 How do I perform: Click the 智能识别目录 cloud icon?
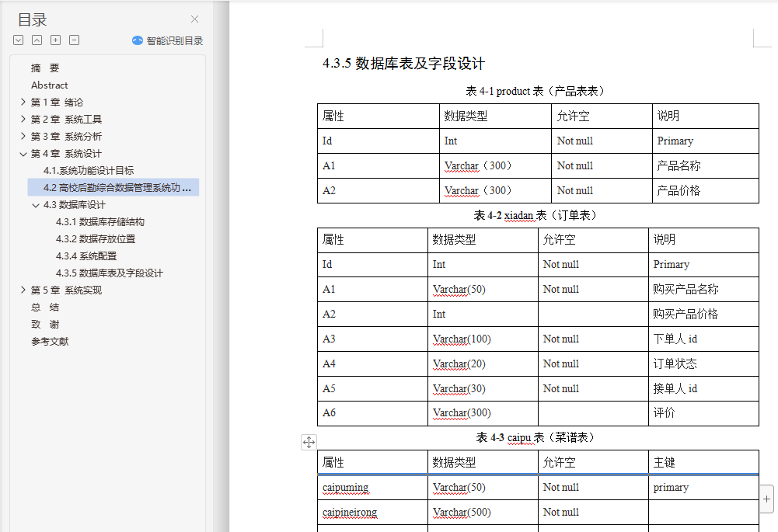[138, 40]
